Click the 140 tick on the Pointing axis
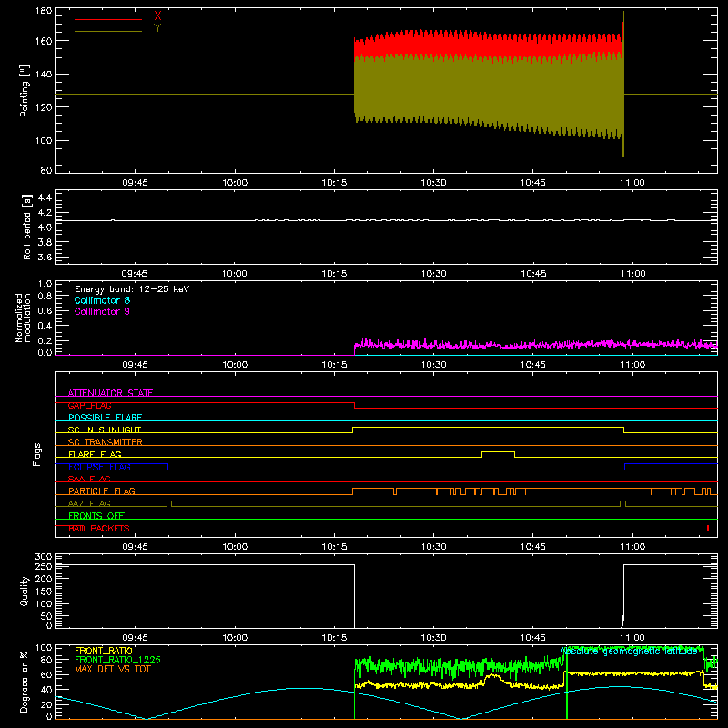Screen dimensions: 728x728 (44, 74)
